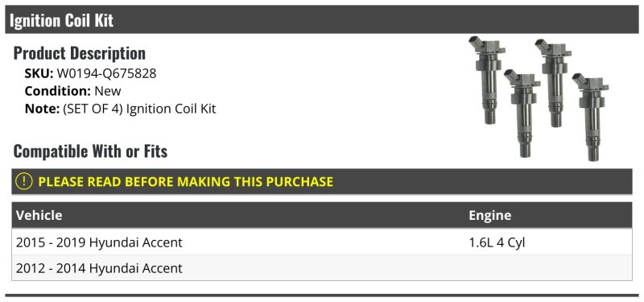Click the Vehicle column header

(x=39, y=215)
